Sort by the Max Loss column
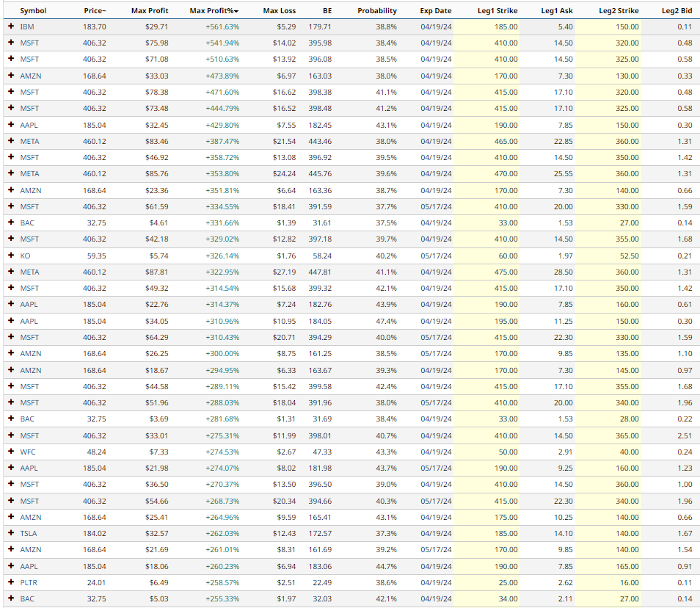 click(x=279, y=11)
